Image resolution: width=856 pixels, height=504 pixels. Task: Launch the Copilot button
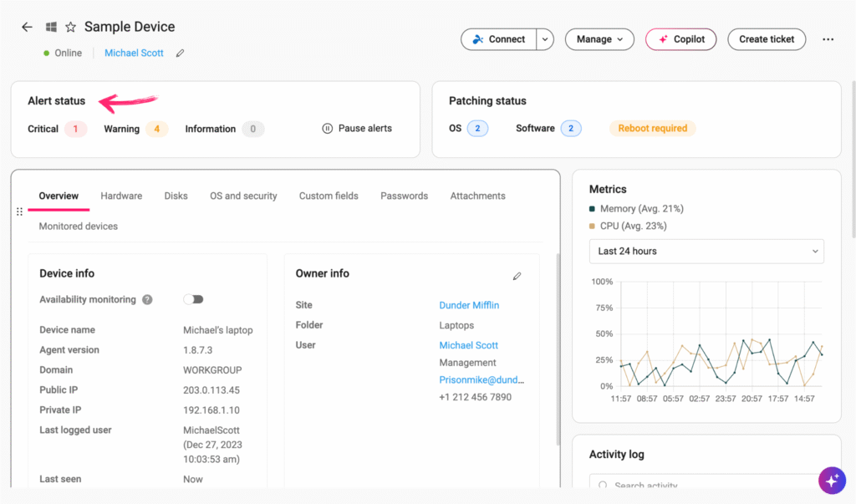(680, 39)
